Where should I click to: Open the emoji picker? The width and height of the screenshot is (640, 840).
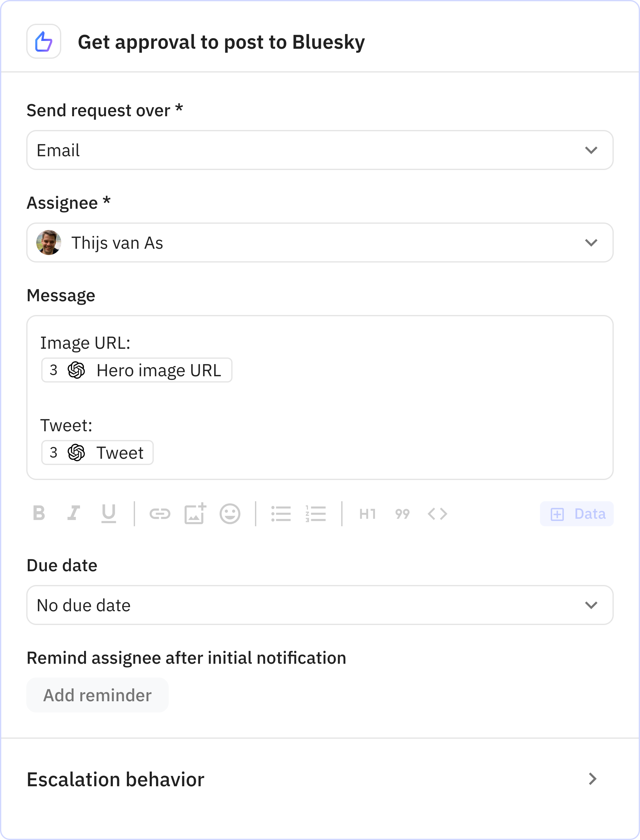click(230, 513)
